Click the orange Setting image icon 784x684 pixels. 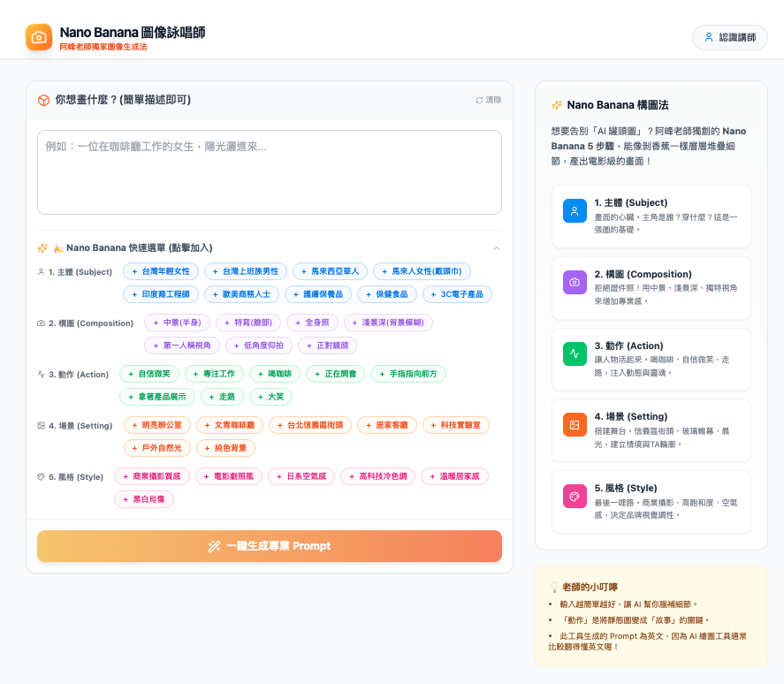tap(575, 424)
